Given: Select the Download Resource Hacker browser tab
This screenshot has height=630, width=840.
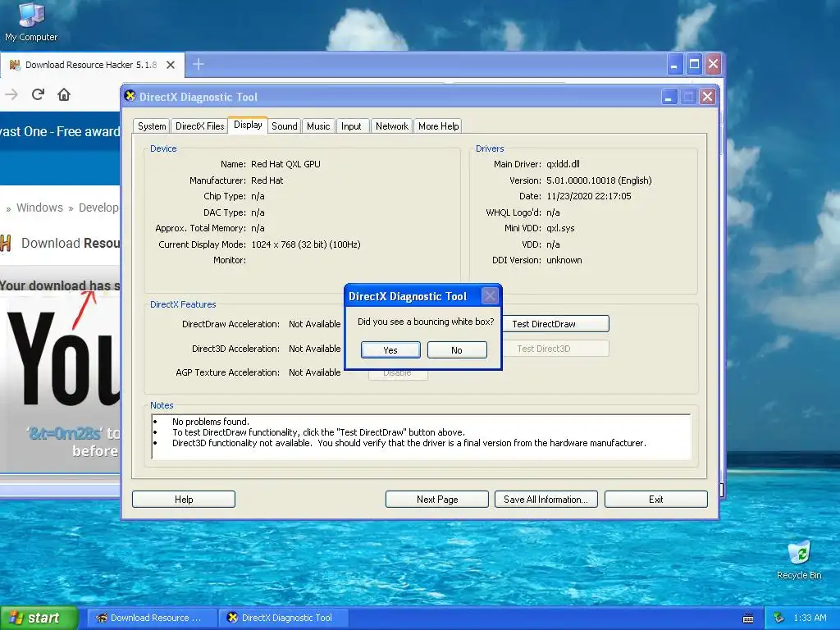Looking at the screenshot, I should (92, 65).
